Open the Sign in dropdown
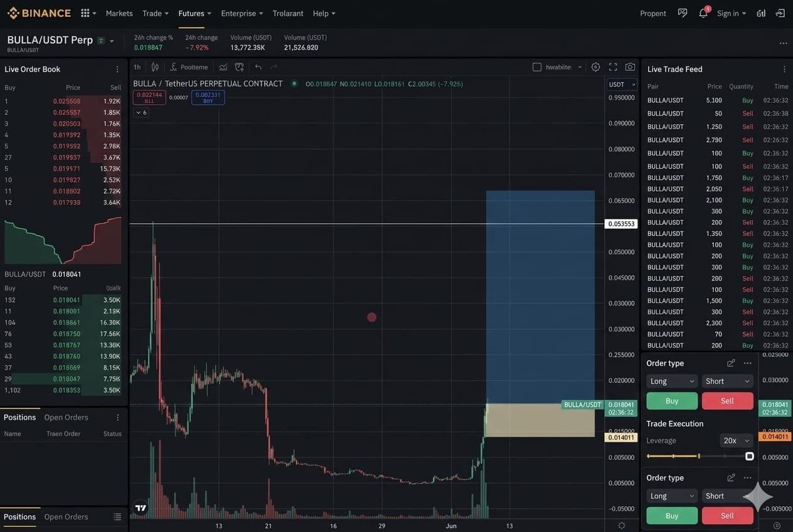This screenshot has width=793, height=532. point(732,13)
